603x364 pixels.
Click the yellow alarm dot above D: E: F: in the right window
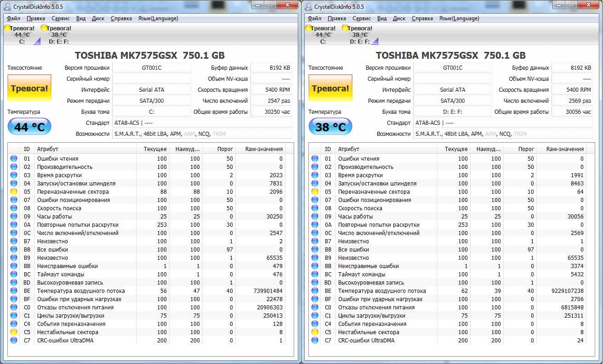tap(345, 28)
